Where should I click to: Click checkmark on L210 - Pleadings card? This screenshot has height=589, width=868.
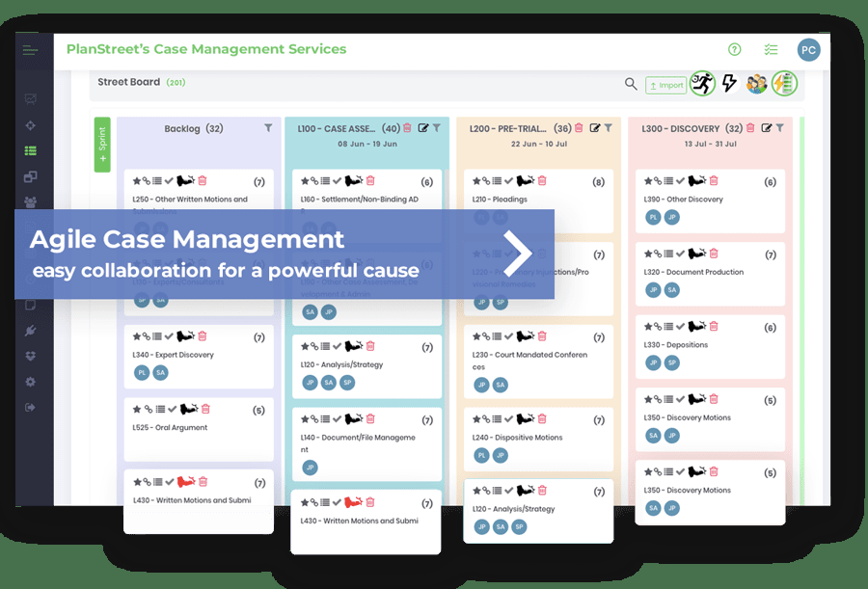click(x=508, y=180)
